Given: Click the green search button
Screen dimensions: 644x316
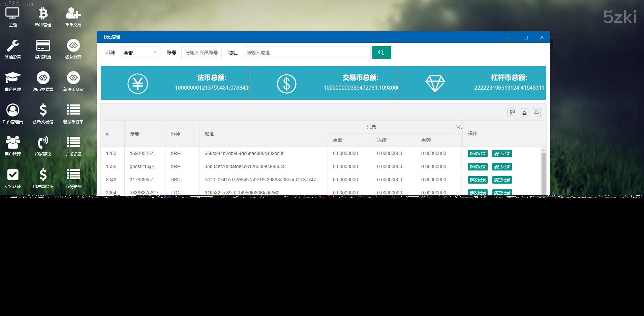Looking at the screenshot, I should pos(381,53).
